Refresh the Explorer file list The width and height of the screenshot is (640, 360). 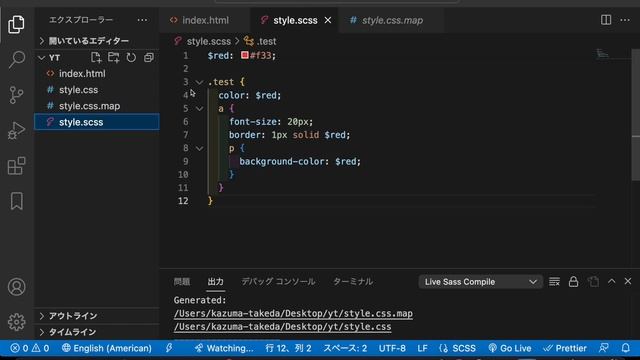131,58
